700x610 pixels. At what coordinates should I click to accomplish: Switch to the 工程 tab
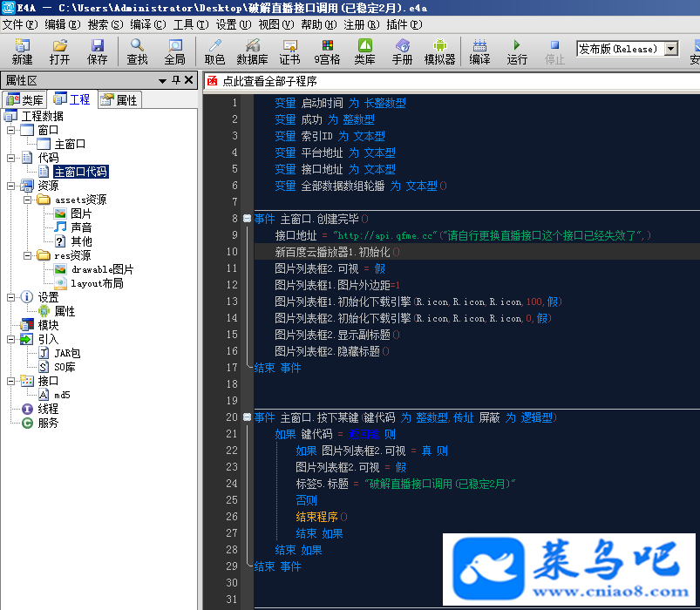(x=71, y=99)
